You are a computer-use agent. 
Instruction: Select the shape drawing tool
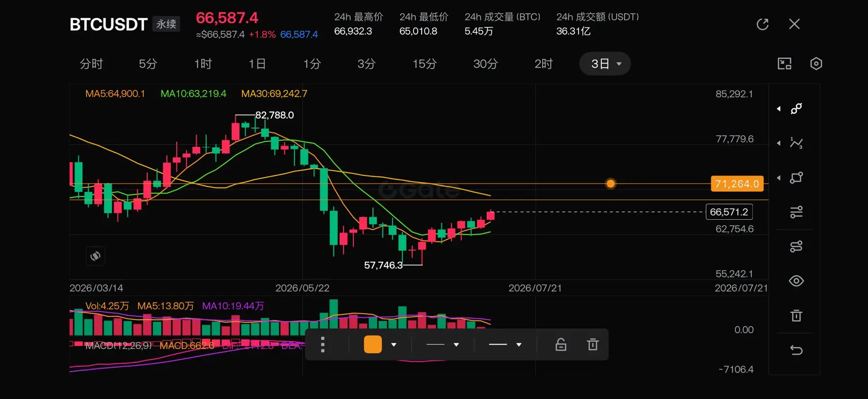tap(796, 178)
